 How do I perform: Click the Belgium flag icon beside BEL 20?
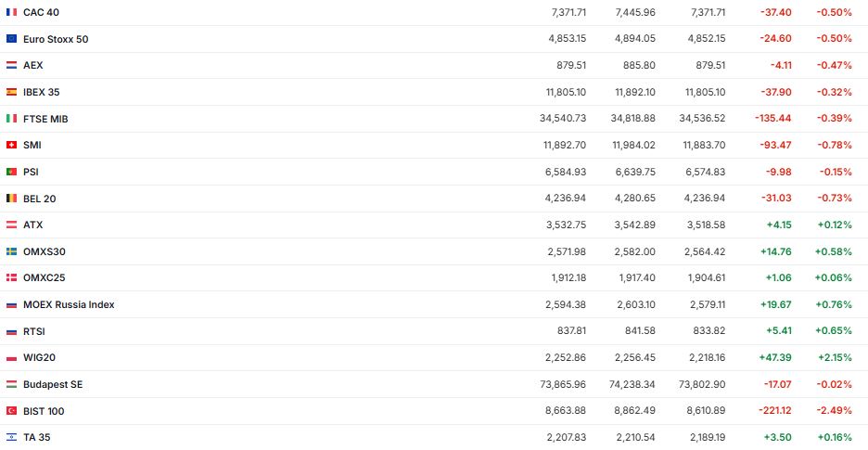click(11, 199)
